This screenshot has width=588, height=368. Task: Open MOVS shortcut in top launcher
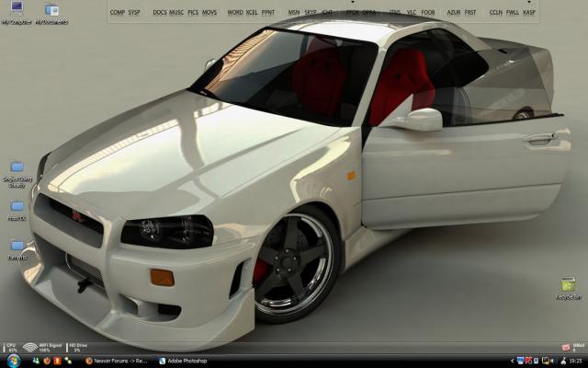(x=209, y=12)
